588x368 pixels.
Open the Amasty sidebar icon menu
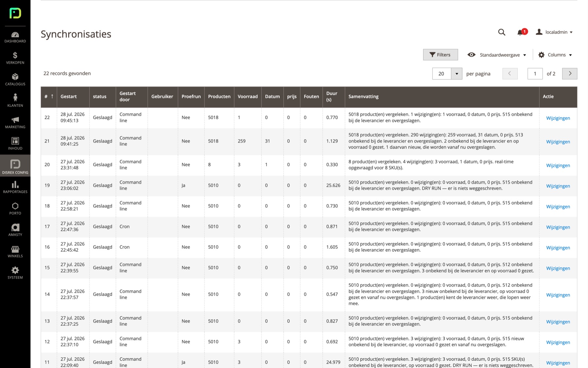point(15,230)
